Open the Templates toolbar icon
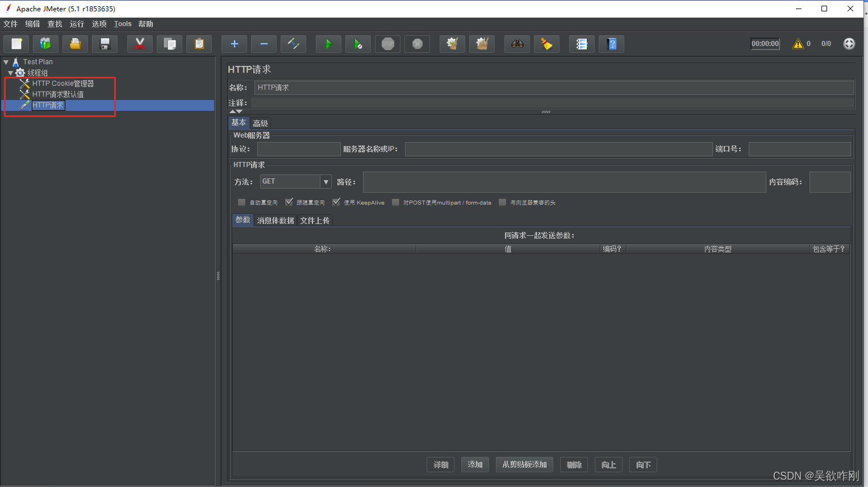 coord(45,44)
